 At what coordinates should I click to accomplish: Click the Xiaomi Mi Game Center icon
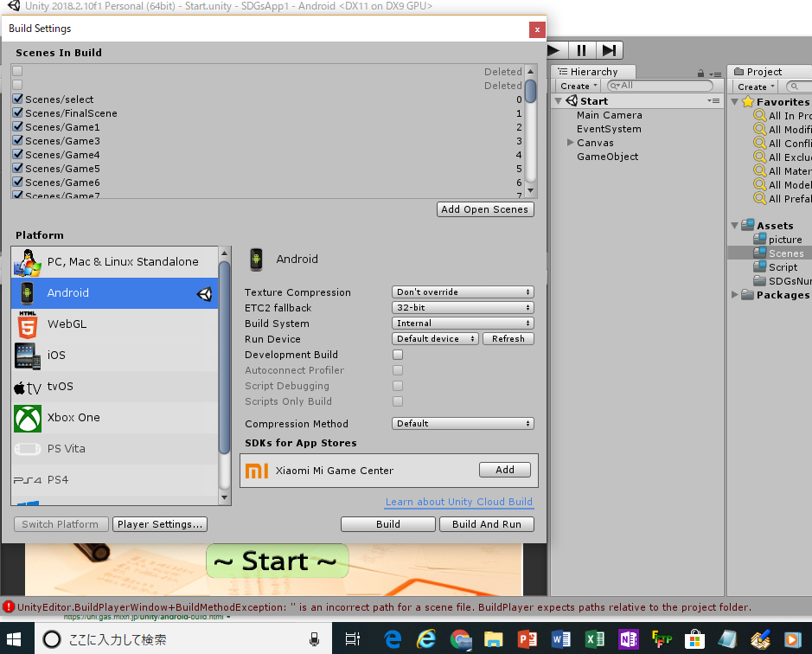coord(258,469)
